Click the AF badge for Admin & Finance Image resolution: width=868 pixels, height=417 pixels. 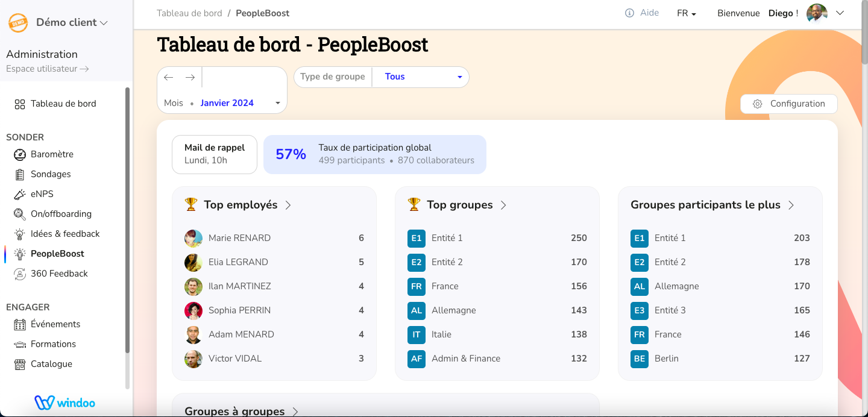pyautogui.click(x=417, y=359)
